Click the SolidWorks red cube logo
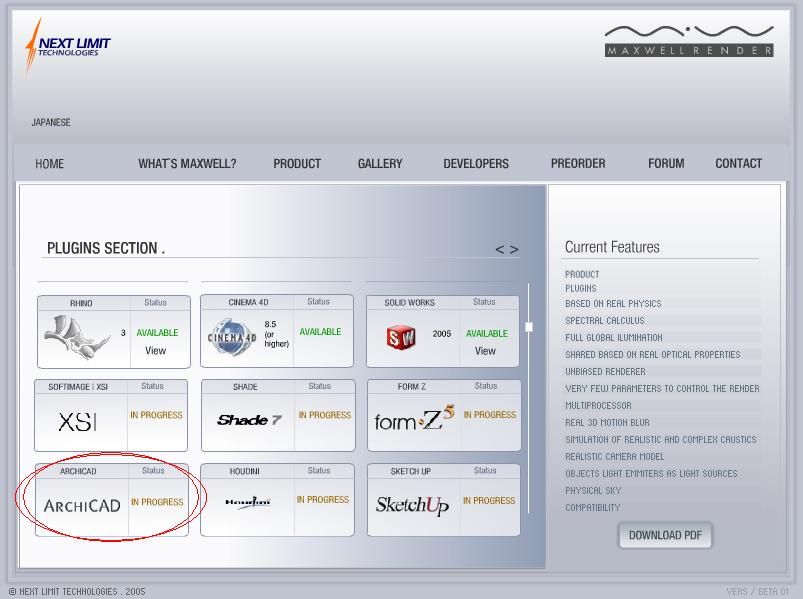 401,337
